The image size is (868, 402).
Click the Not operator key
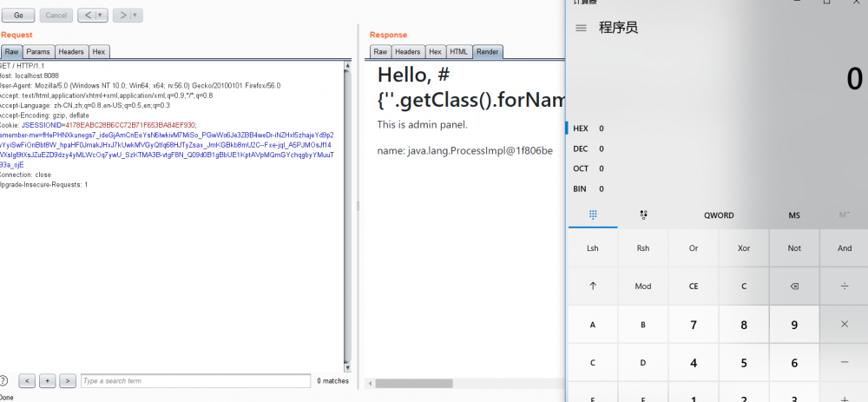click(794, 248)
